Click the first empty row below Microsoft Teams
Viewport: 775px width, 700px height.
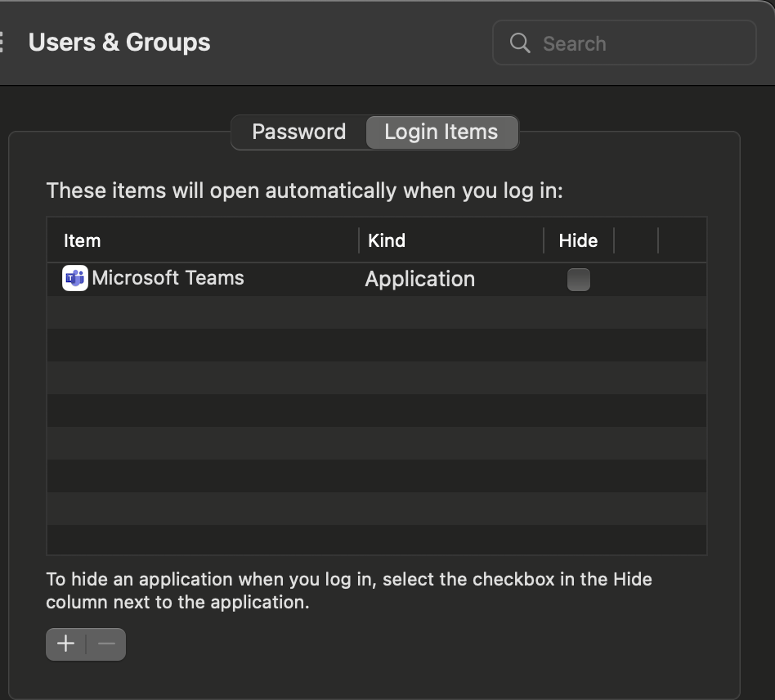pyautogui.click(x=376, y=312)
